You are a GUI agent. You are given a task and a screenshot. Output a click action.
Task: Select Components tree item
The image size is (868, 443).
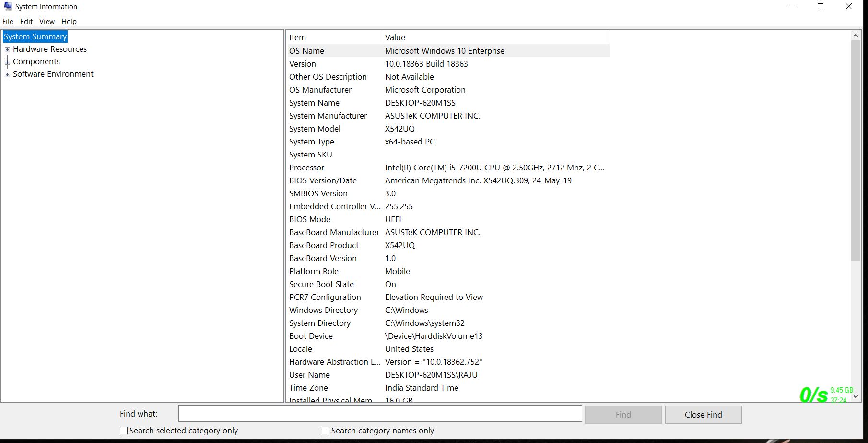[x=36, y=61]
